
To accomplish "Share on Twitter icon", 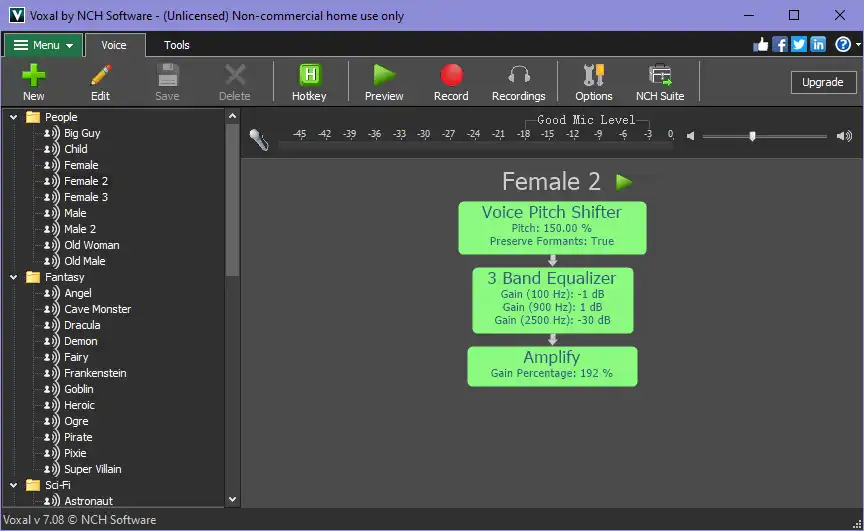I will [798, 45].
